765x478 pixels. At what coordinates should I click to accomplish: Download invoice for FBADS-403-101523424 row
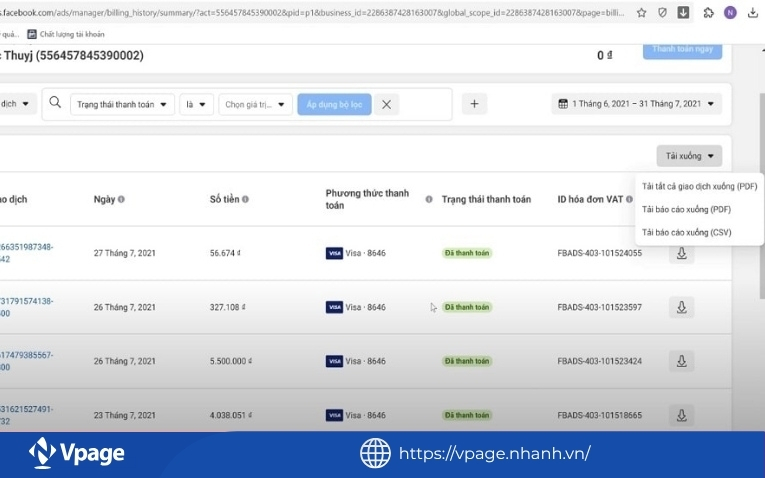(682, 361)
